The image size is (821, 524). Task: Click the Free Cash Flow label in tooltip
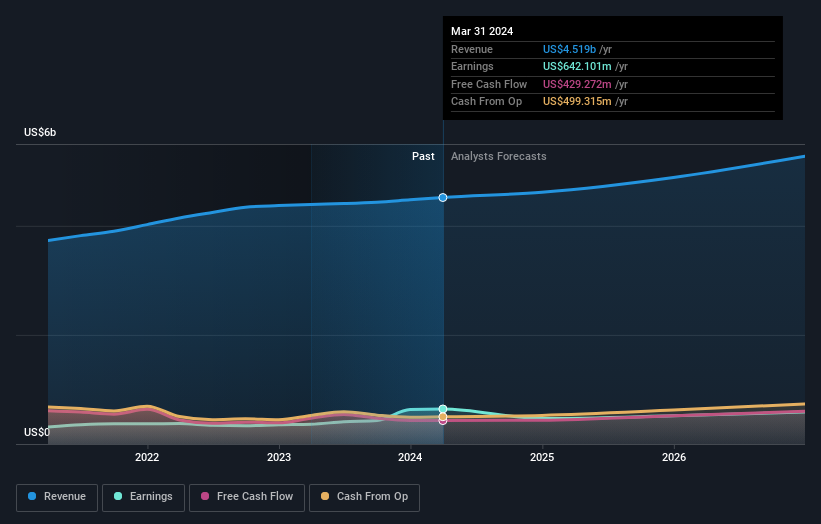coord(489,84)
